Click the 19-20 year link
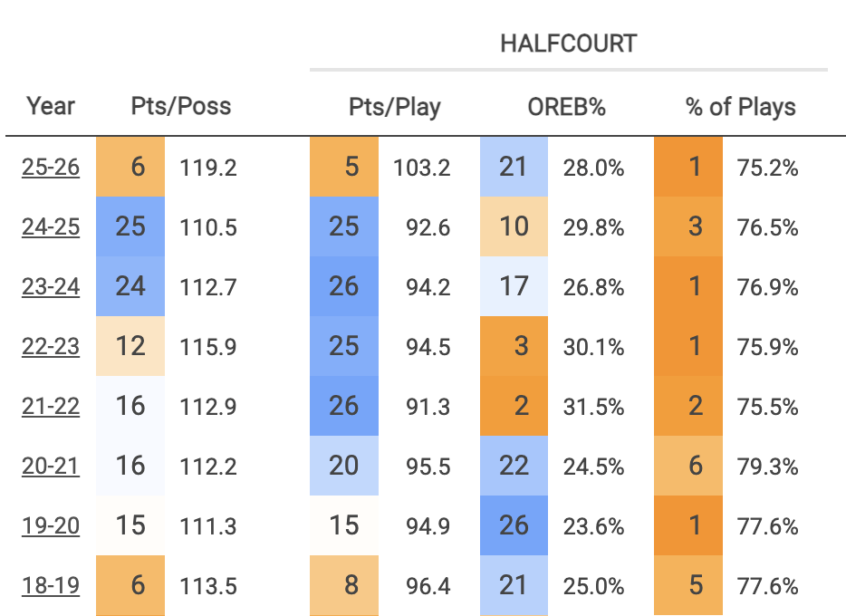Viewport: 846px width, 616px height. point(51,525)
